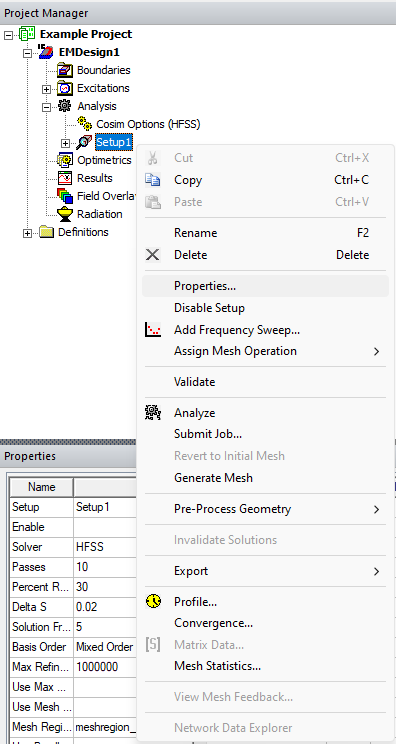Click the Excitations folder icon
396x744 pixels.
[x=65, y=88]
